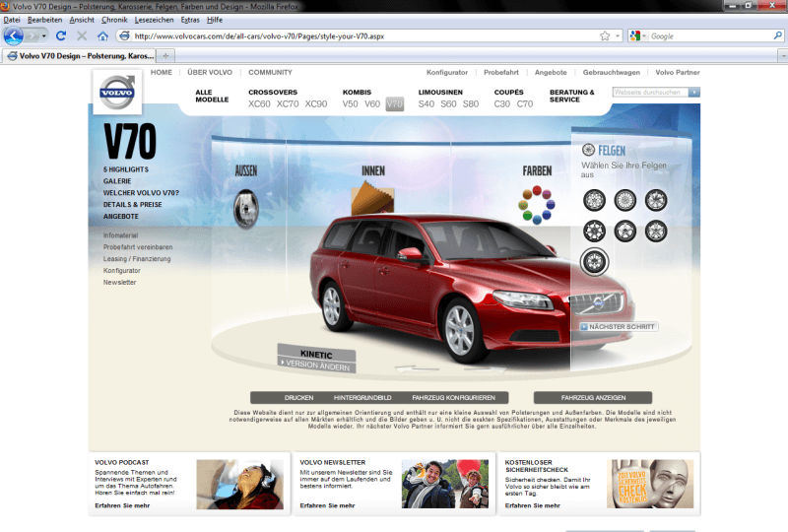Click the Felgen wheel icon heading
The image size is (788, 532).
[x=588, y=150]
